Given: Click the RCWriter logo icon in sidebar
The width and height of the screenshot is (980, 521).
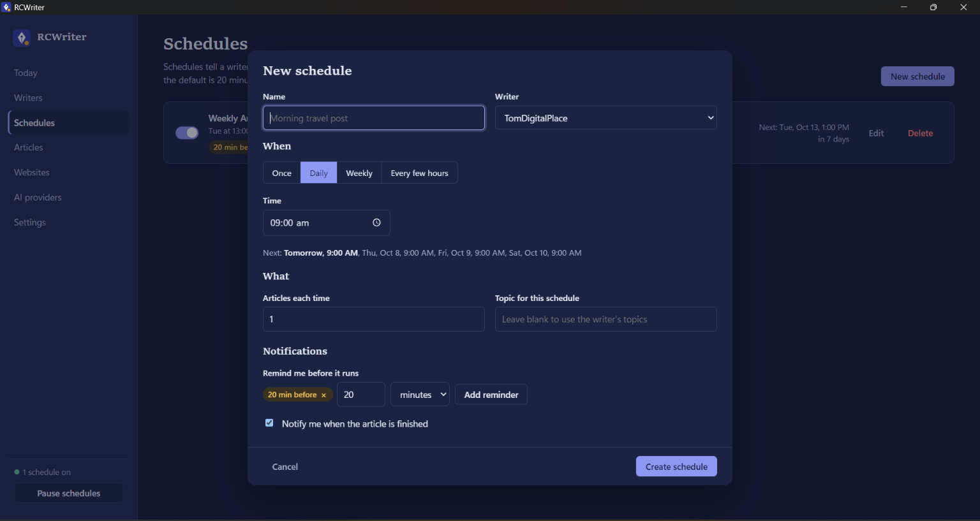Looking at the screenshot, I should [22, 38].
